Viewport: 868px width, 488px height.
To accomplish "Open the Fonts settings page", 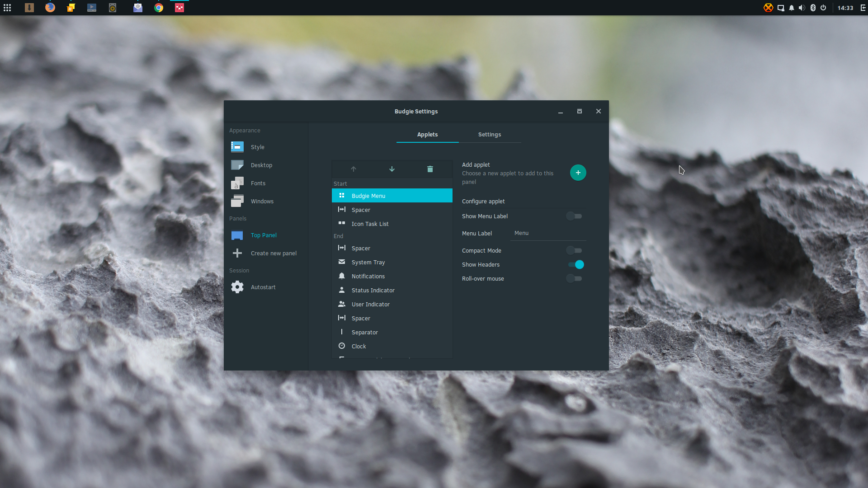I will point(266,183).
